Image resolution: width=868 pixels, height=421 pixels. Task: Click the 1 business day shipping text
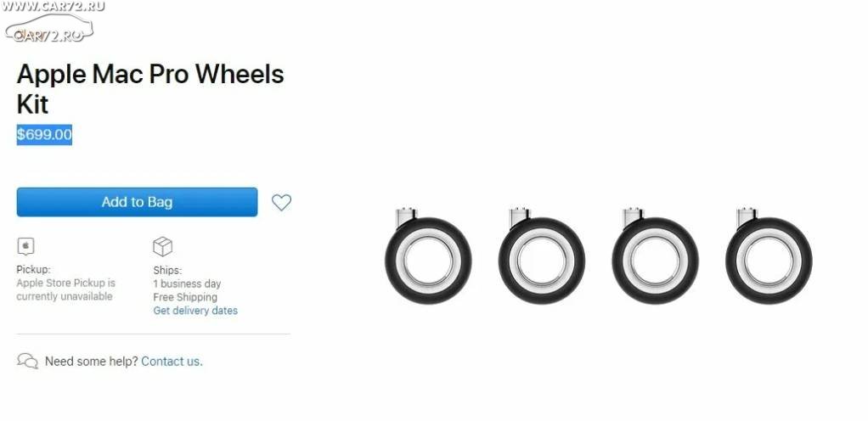pyautogui.click(x=187, y=283)
